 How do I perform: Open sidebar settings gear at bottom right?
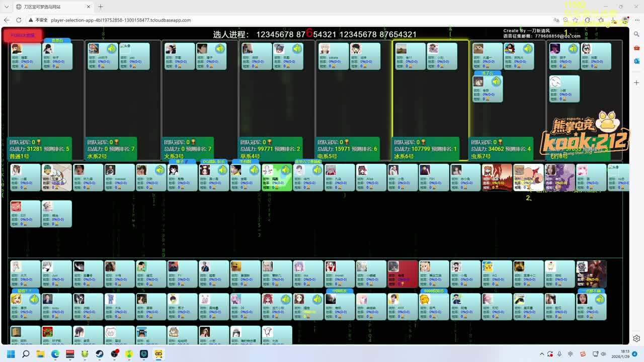pos(636,338)
